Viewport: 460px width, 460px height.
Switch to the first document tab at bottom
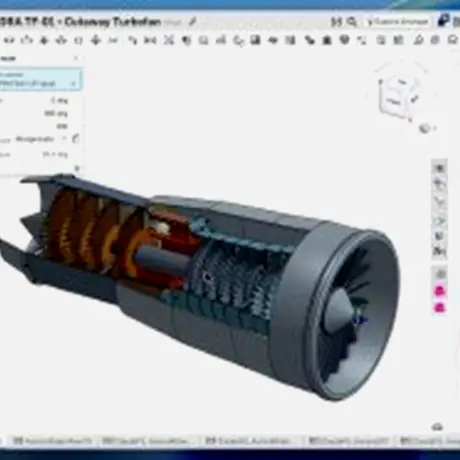point(53,441)
